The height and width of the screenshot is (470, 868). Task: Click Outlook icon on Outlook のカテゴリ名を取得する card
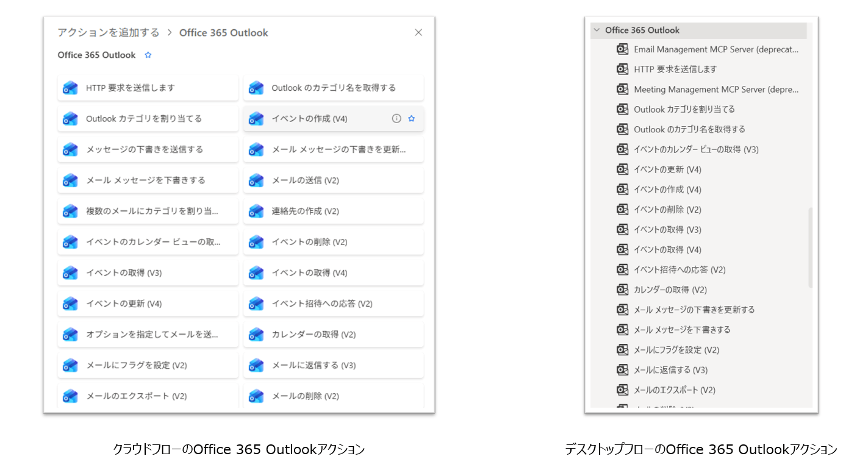click(256, 88)
